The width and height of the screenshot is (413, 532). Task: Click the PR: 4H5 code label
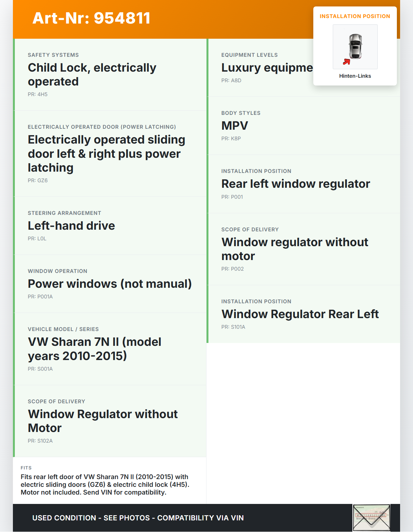38,95
